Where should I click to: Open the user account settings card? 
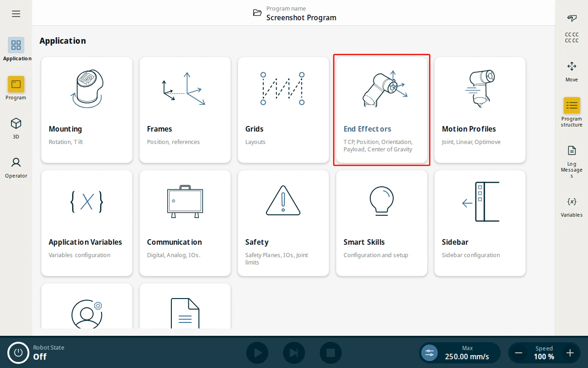click(87, 306)
